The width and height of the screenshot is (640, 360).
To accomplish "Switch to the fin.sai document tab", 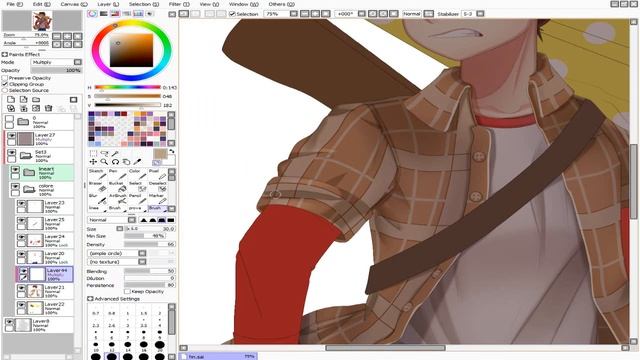I will (218, 356).
